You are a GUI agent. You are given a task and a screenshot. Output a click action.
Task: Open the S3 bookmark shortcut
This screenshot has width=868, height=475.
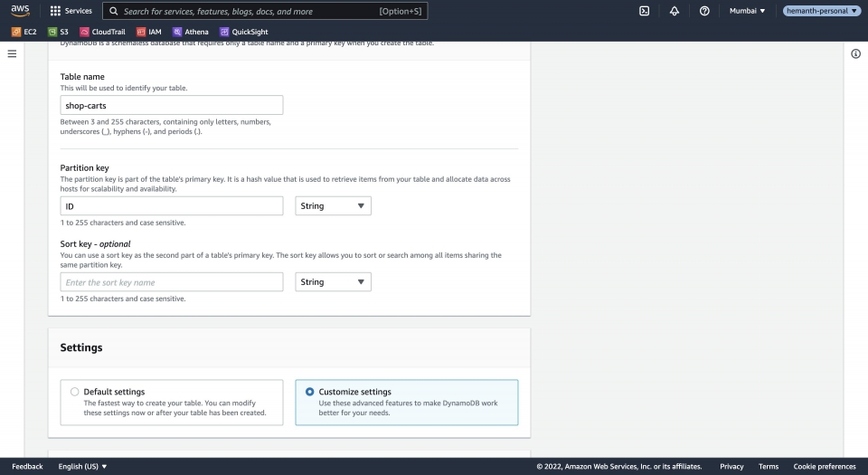click(59, 32)
